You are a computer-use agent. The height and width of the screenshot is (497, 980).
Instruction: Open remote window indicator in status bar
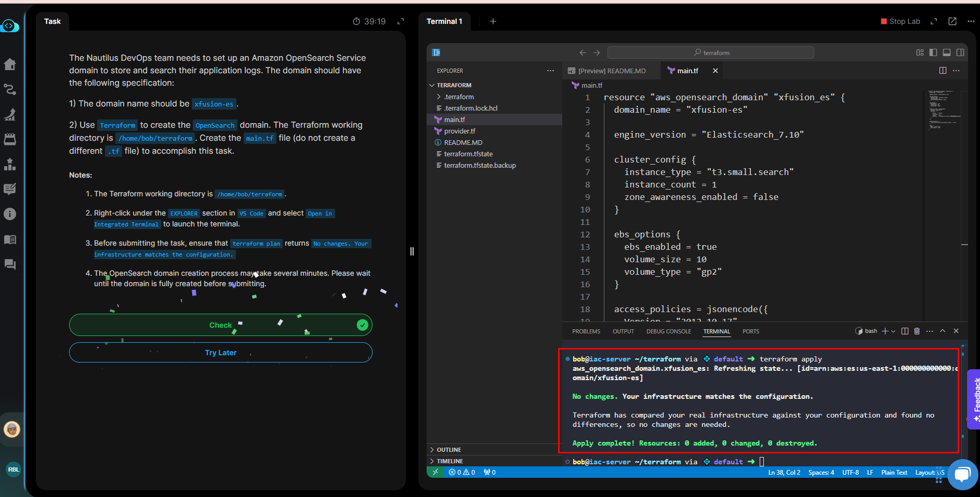pyautogui.click(x=435, y=472)
